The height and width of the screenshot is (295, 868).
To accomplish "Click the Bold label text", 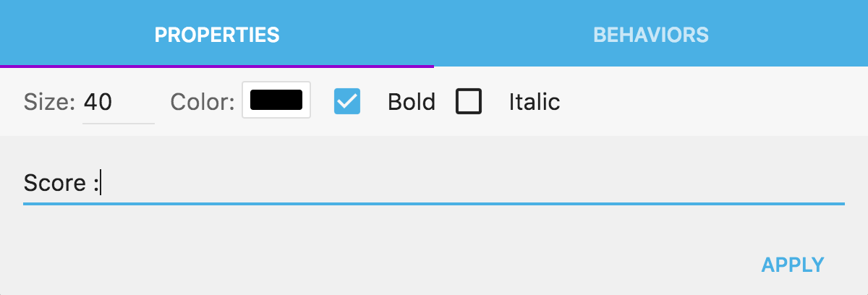I will 412,102.
